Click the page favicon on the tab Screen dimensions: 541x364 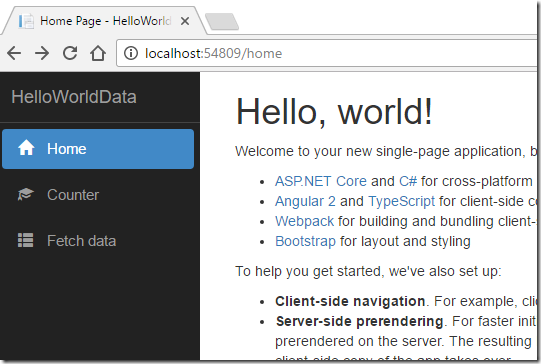click(26, 21)
